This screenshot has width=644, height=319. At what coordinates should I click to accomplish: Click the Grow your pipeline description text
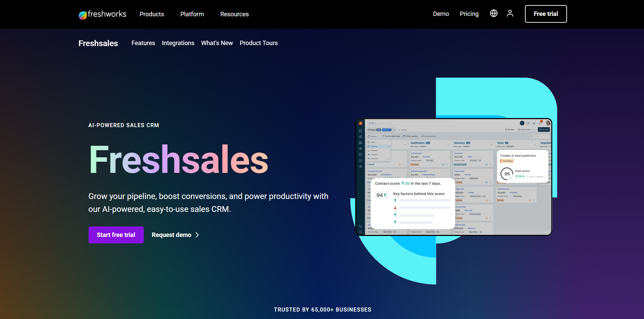pyautogui.click(x=208, y=203)
